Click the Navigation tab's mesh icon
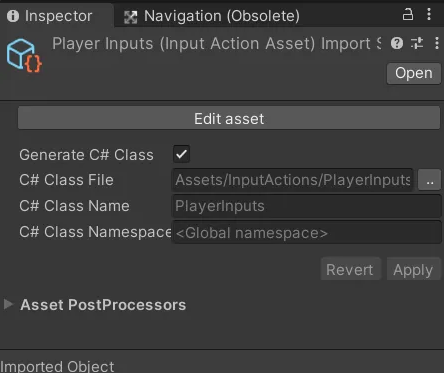444x373 pixels. coord(130,17)
